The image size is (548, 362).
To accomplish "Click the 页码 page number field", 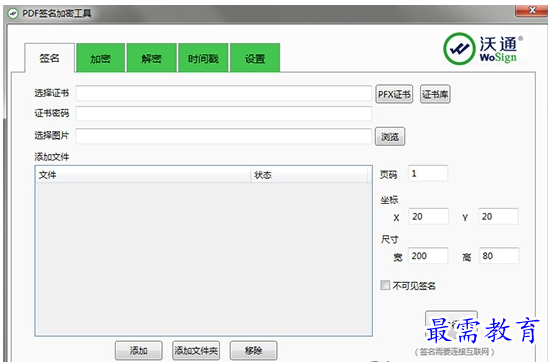I will (428, 173).
